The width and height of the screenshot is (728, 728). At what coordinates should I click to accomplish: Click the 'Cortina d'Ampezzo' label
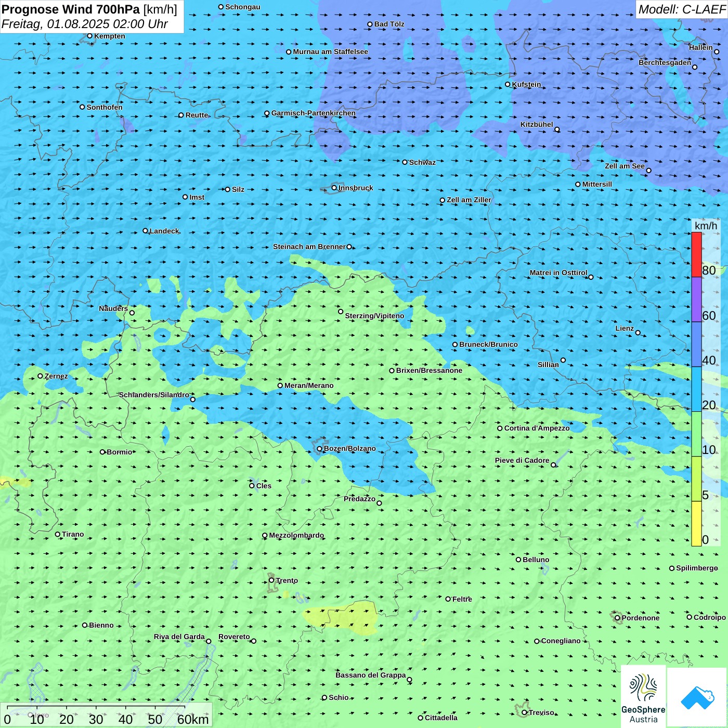[537, 428]
